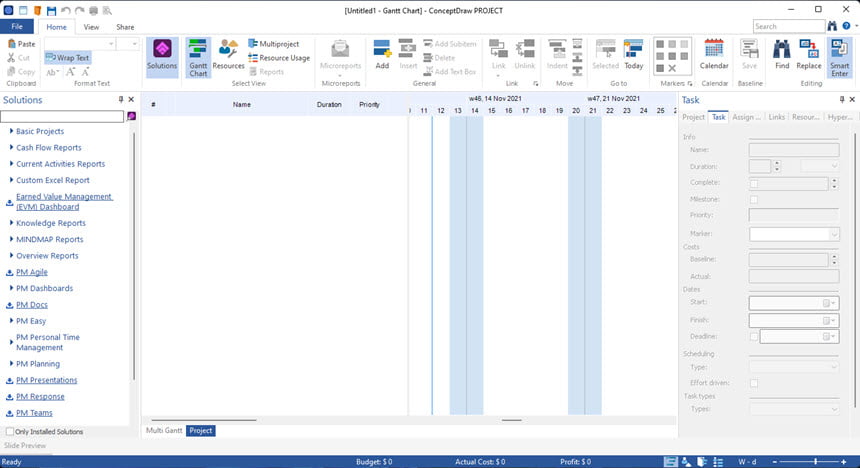Open the PM Teams link

click(34, 413)
